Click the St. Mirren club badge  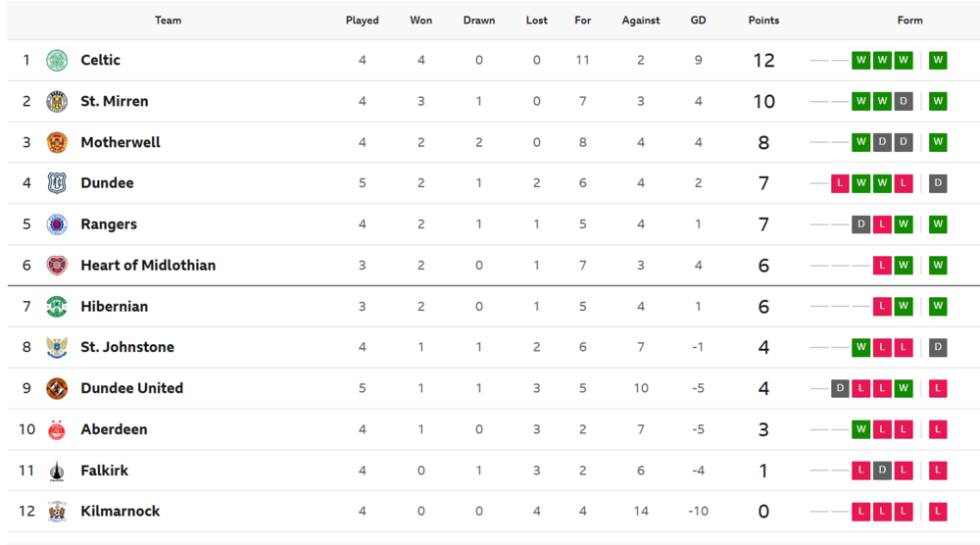[x=57, y=101]
